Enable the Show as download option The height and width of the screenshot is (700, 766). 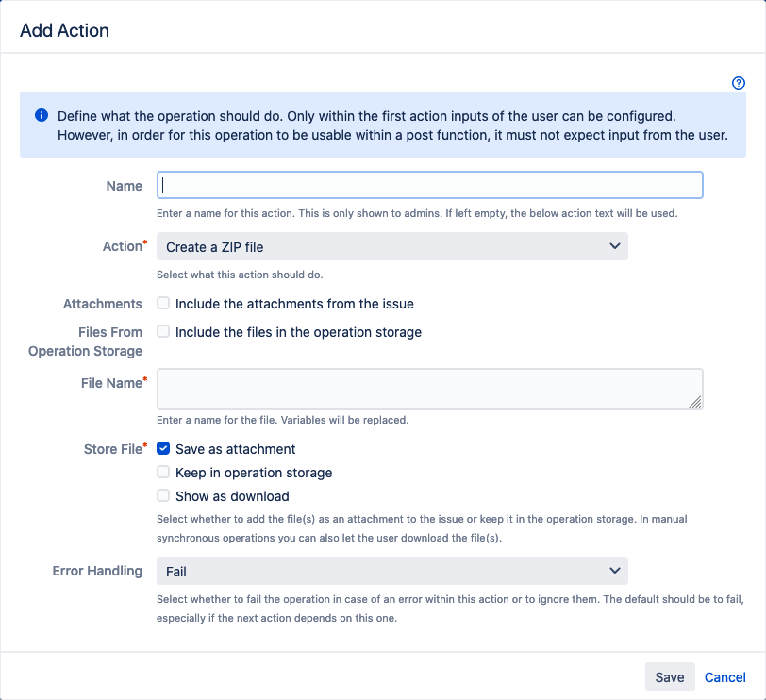pos(164,496)
